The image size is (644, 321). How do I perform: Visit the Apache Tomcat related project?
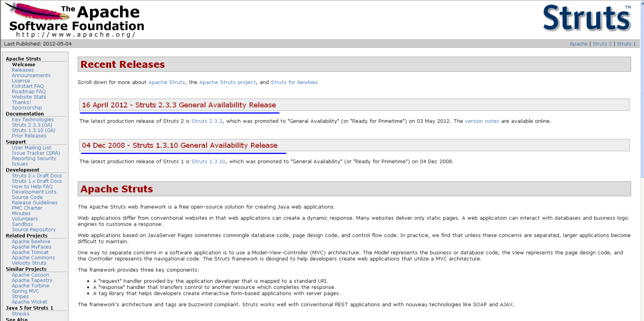(30, 252)
